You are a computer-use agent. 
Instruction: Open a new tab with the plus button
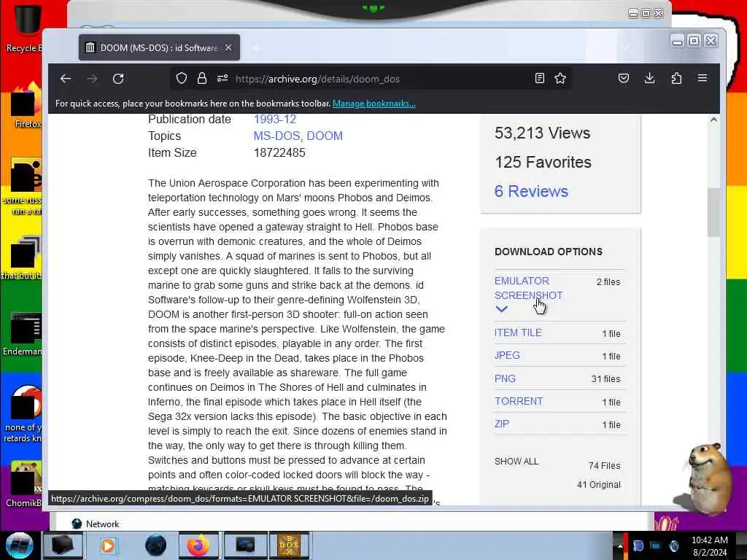[256, 47]
